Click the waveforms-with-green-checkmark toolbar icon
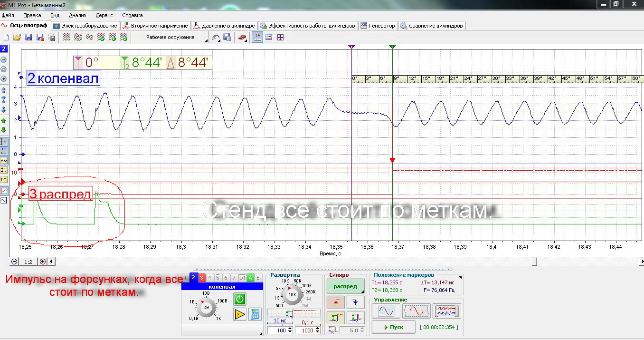The width and height of the screenshot is (644, 340). coord(101,37)
